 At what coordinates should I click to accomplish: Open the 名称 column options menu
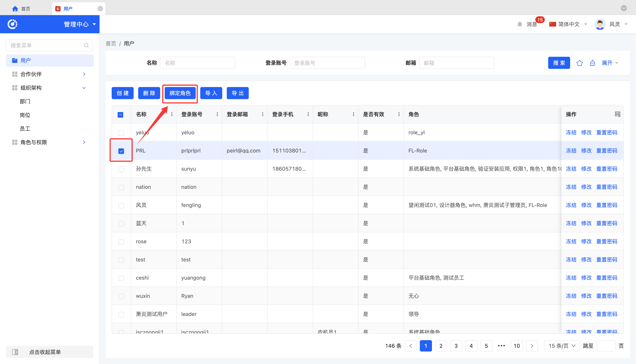tap(172, 114)
